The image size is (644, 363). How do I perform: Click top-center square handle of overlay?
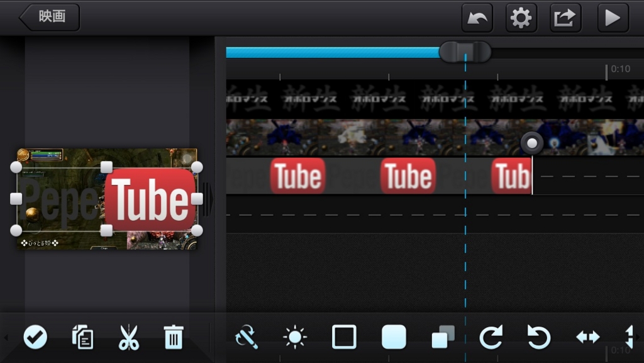point(106,167)
